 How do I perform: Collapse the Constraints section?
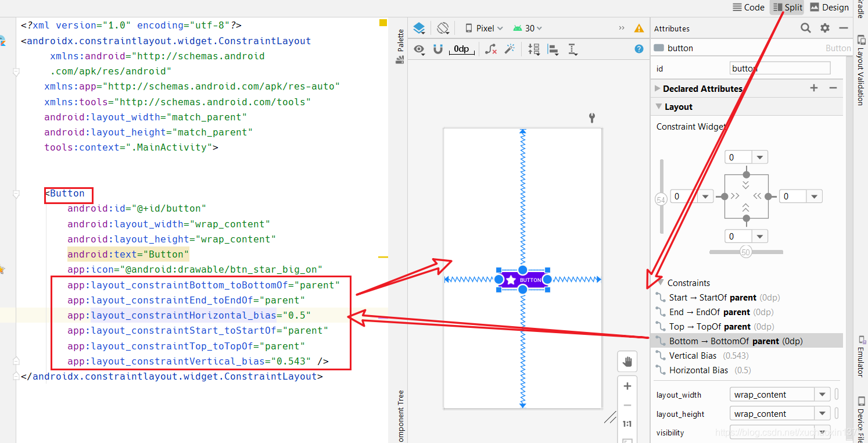(661, 283)
